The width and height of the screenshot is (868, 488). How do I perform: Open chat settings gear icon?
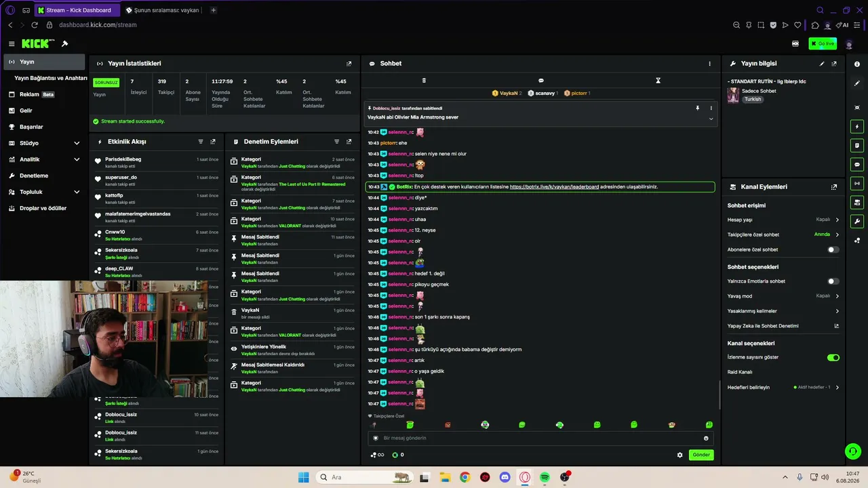(680, 455)
